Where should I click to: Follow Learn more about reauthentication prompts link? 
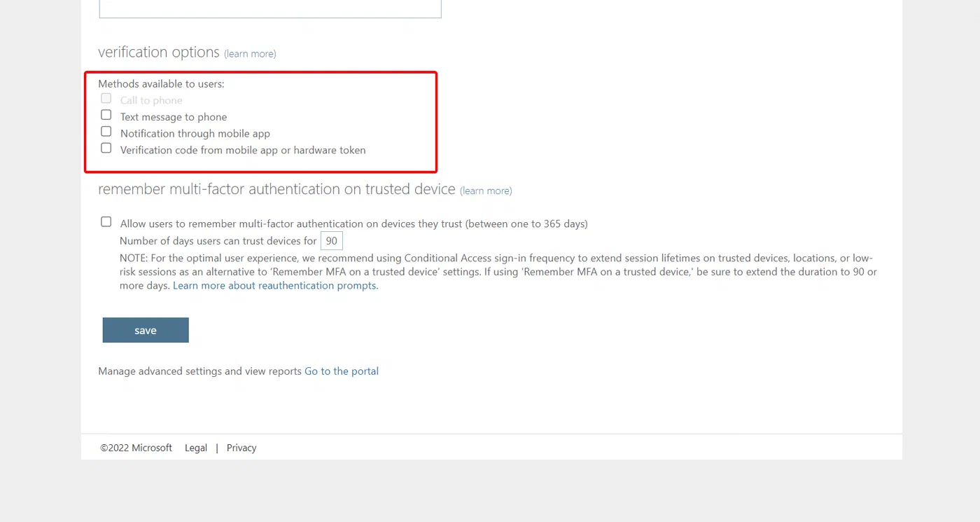coord(276,286)
